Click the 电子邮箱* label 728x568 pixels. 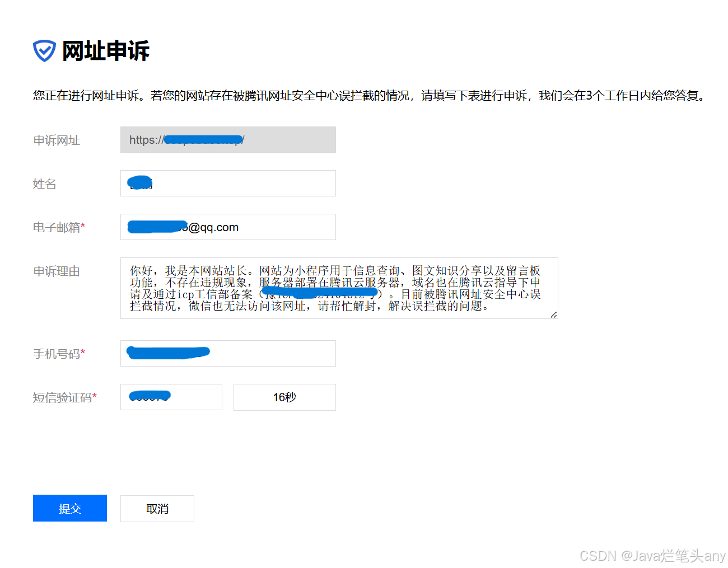click(59, 228)
